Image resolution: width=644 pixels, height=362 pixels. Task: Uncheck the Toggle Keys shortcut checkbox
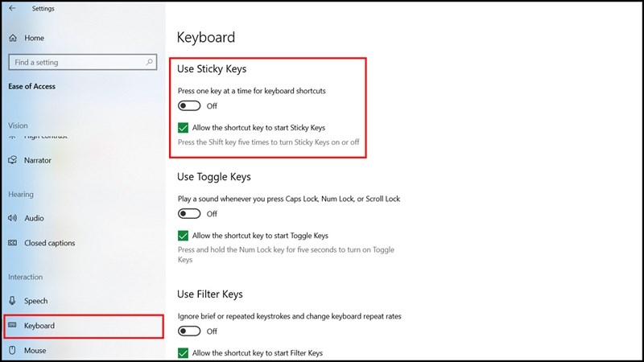(x=184, y=236)
